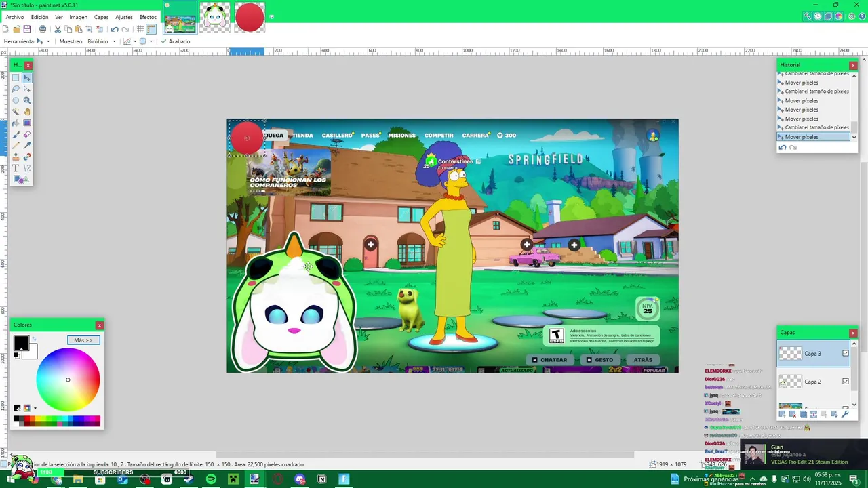Click Delete Layer icon in Capas
868x488 pixels.
point(793,413)
